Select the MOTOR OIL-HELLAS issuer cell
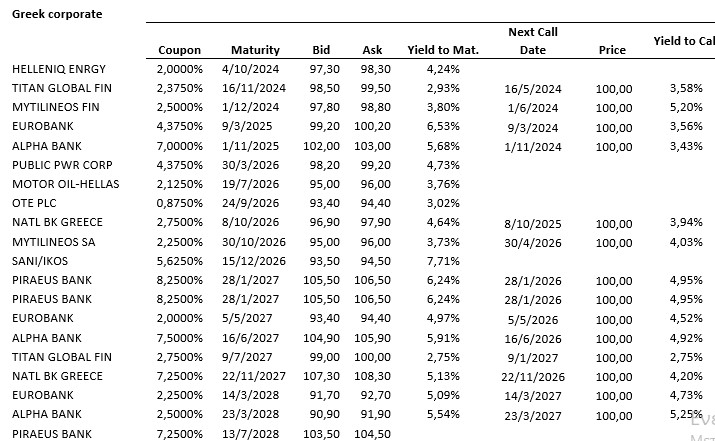This screenshot has height=441, width=715. pyautogui.click(x=62, y=184)
